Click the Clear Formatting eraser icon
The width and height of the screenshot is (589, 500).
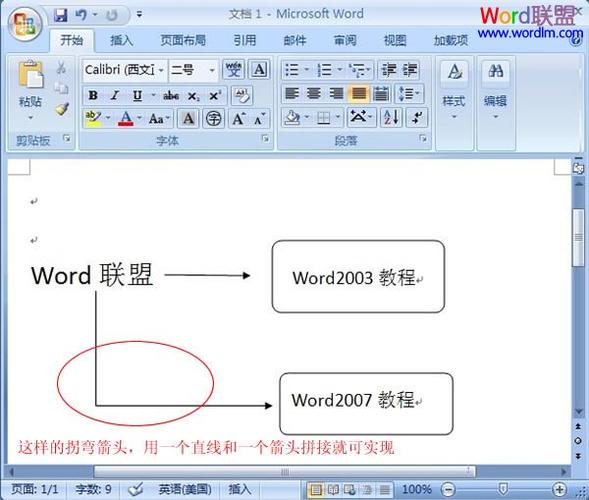(242, 95)
